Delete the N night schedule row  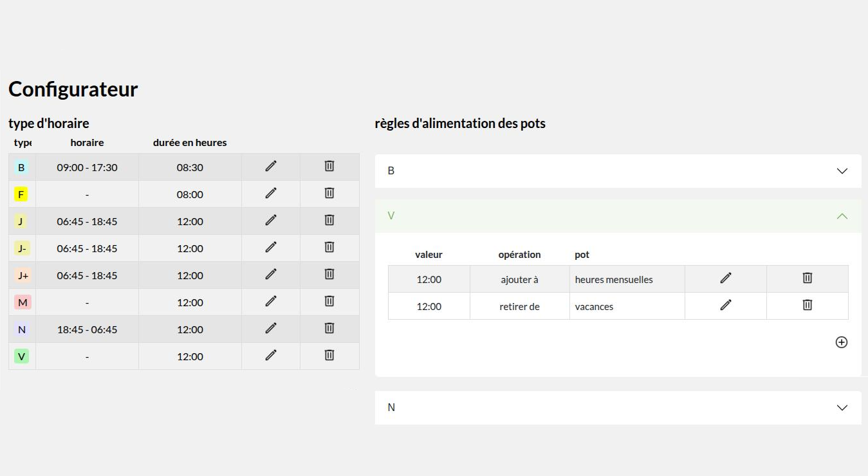coord(329,328)
